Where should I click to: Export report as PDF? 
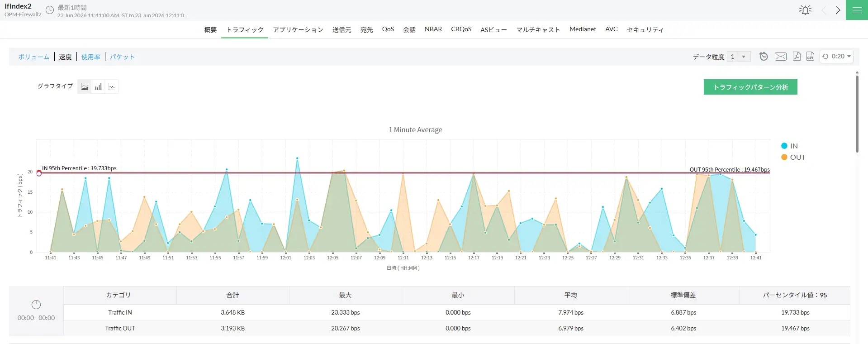tap(797, 57)
